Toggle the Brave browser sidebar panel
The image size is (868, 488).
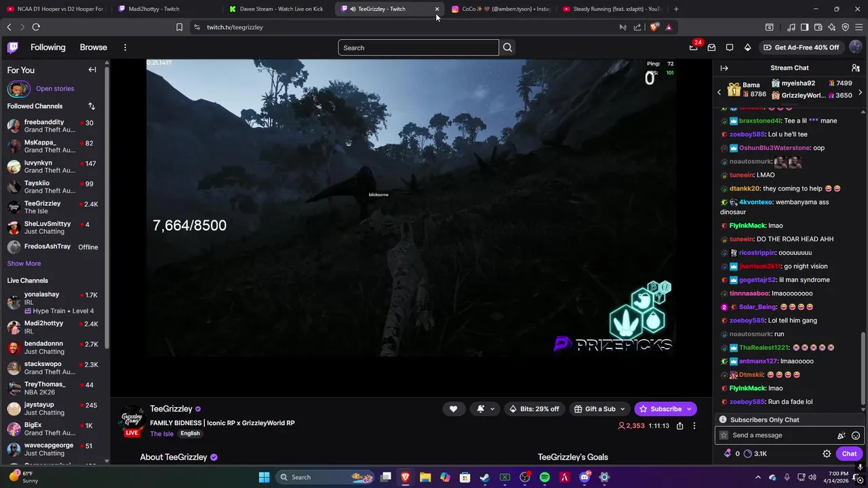(x=804, y=27)
